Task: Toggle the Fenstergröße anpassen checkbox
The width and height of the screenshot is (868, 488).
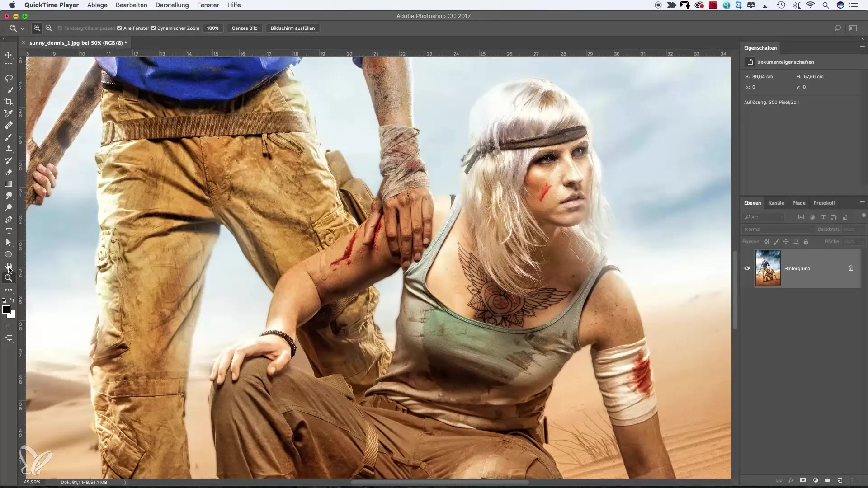Action: (60, 28)
